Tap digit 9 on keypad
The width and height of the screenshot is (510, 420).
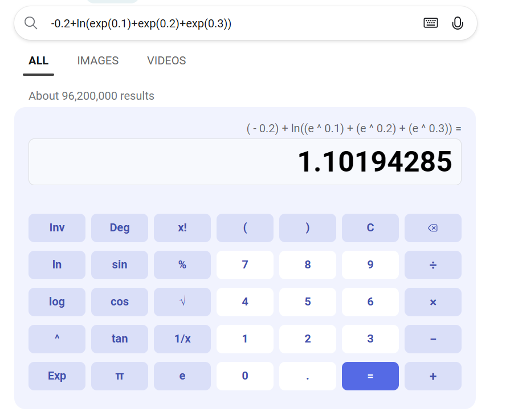(x=370, y=265)
